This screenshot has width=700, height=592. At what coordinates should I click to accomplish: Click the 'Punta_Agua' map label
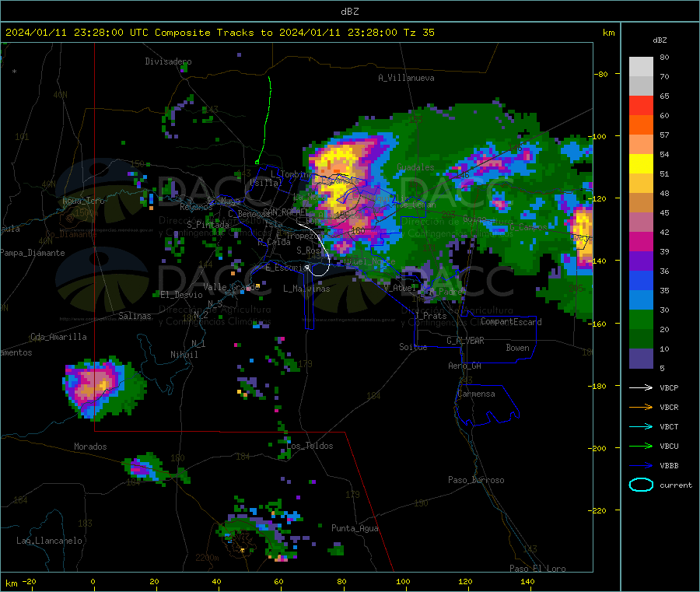pyautogui.click(x=355, y=529)
